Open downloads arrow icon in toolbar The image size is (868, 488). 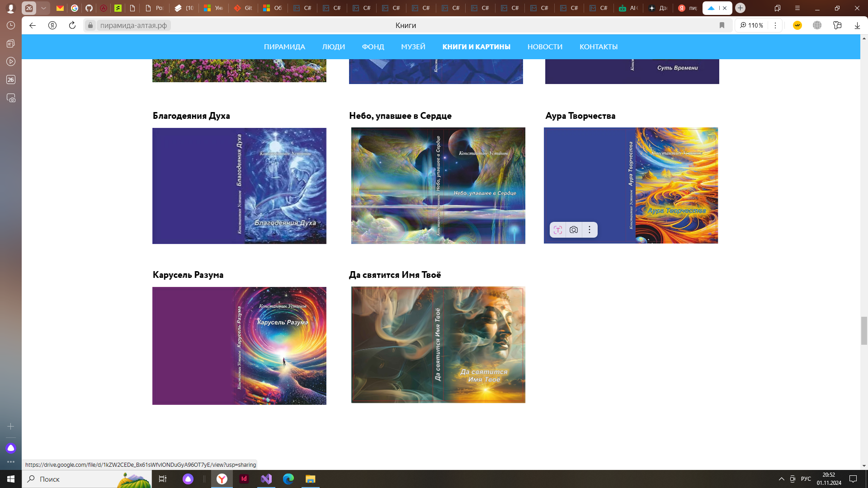[x=857, y=25]
